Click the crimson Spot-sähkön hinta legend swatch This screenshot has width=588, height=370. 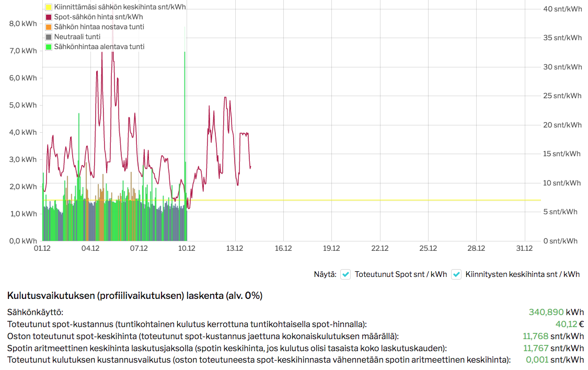pyautogui.click(x=49, y=17)
